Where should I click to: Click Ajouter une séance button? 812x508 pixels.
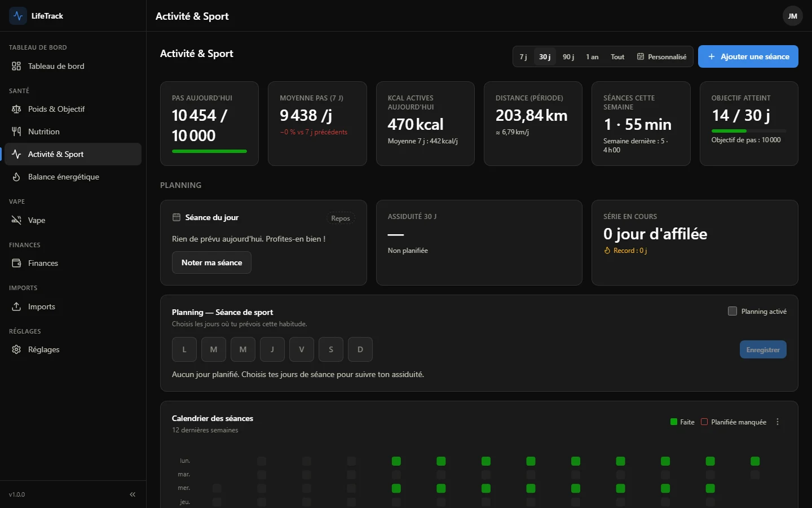click(x=748, y=56)
